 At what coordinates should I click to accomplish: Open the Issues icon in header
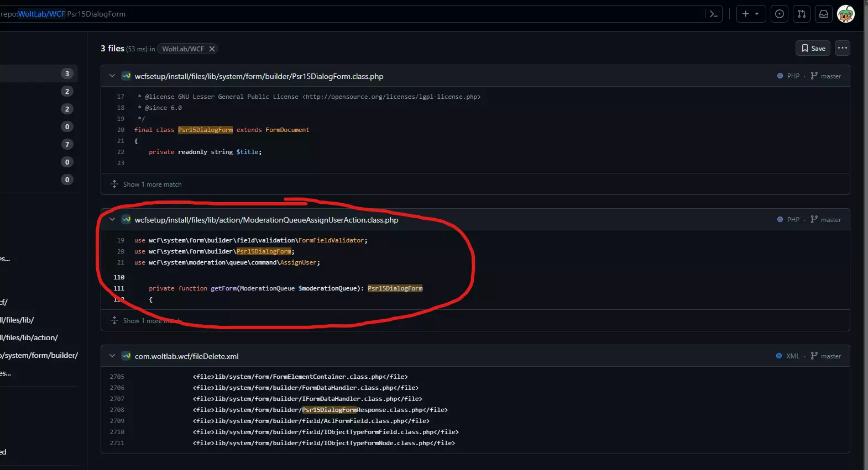[x=780, y=14]
